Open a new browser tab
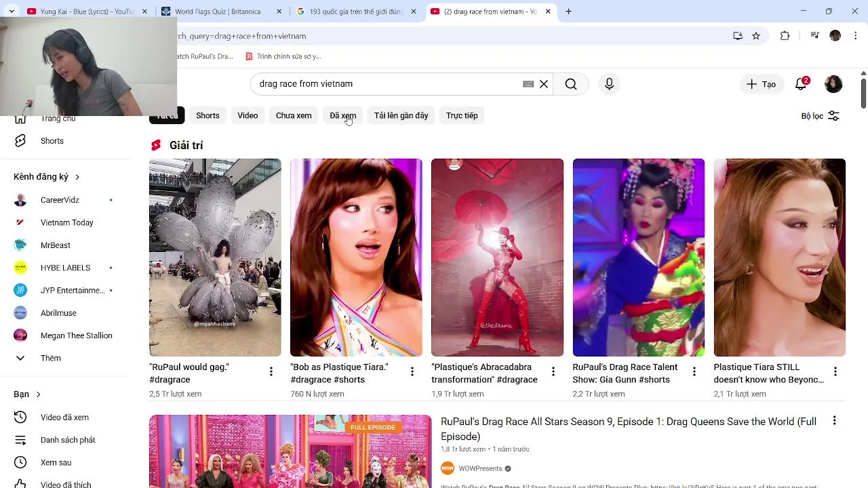 point(568,12)
